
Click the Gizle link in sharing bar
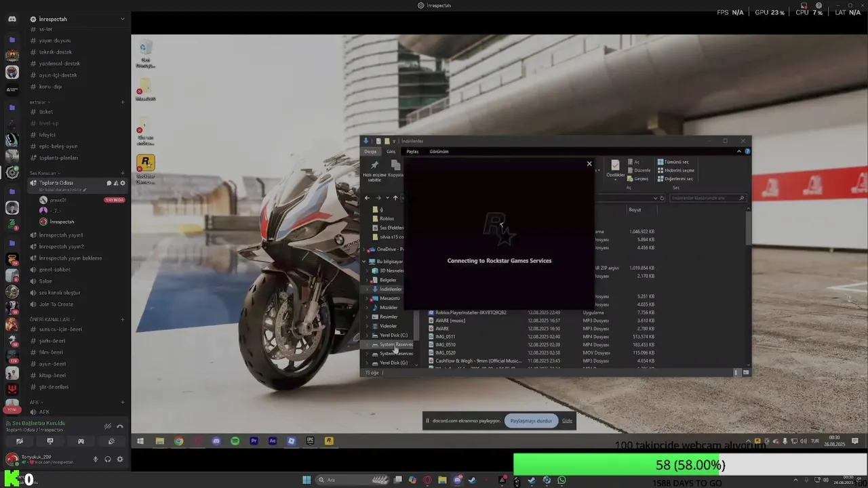[567, 421]
